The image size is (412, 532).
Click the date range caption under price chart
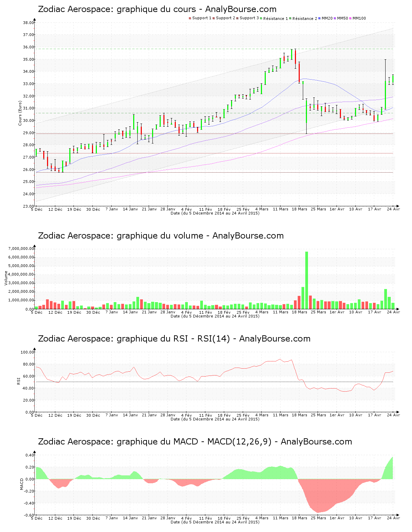coord(215,213)
